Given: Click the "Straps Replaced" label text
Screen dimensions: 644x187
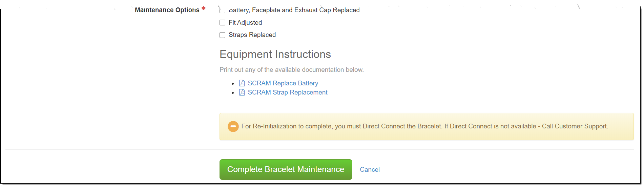Looking at the screenshot, I should click(x=252, y=35).
